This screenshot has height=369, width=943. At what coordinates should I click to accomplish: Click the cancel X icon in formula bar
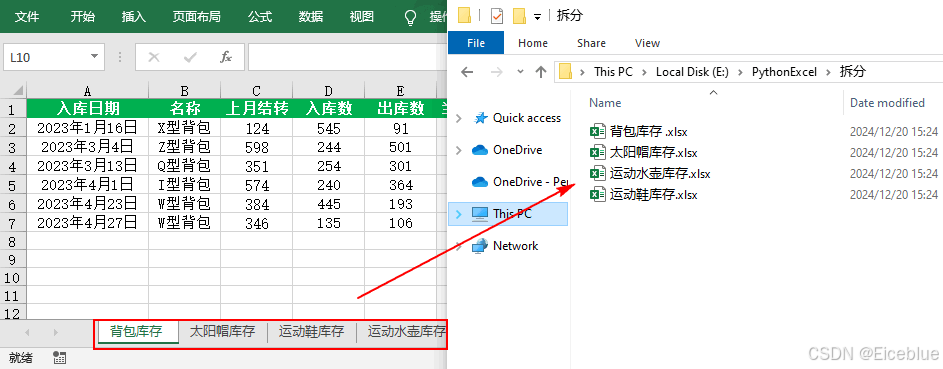click(x=154, y=57)
